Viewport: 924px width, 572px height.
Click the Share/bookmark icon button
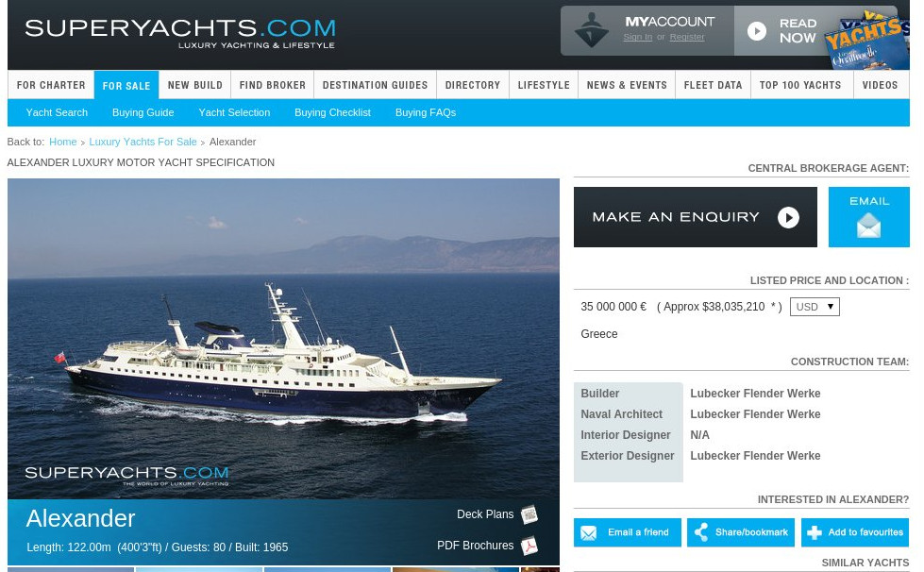(741, 532)
